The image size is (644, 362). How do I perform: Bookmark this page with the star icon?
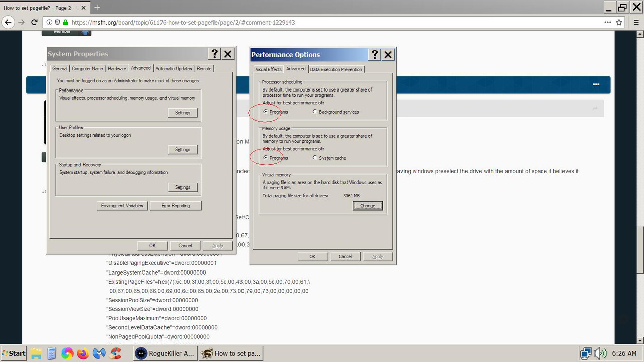coord(619,22)
